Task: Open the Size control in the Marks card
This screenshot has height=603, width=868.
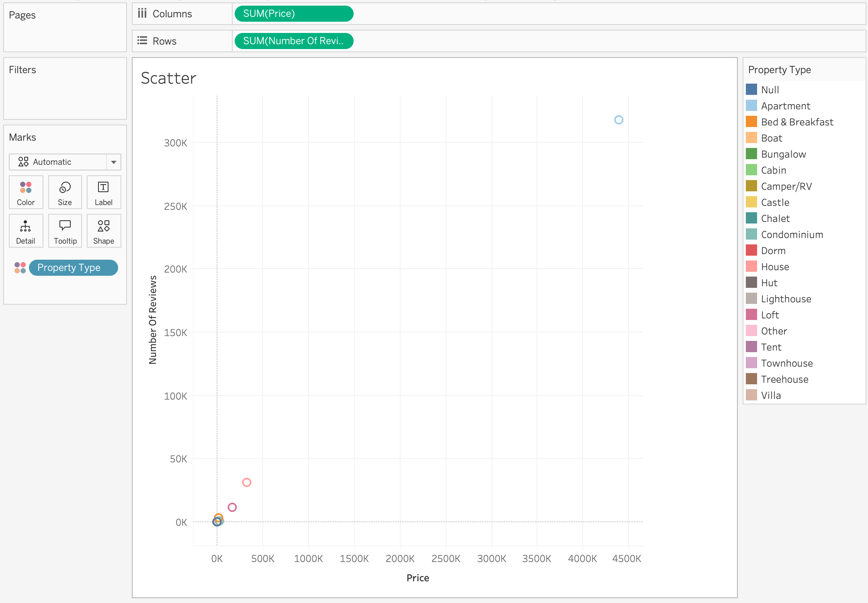Action: coord(64,192)
